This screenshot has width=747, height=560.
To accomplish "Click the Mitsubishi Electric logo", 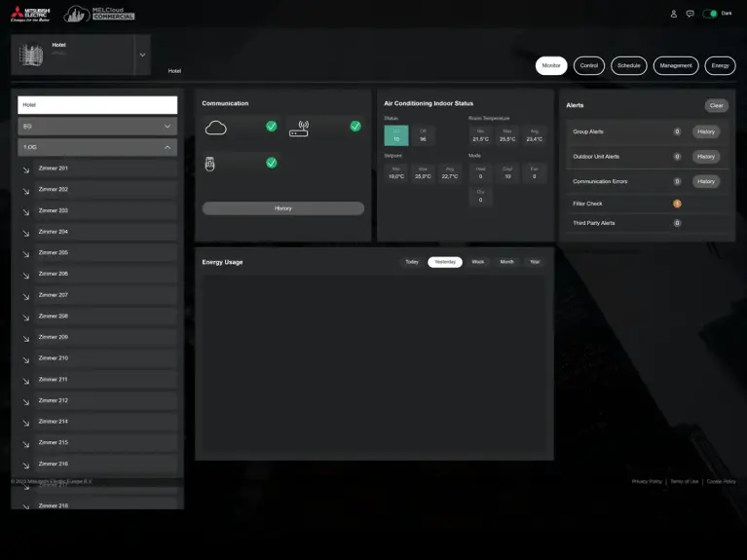I will [x=30, y=15].
